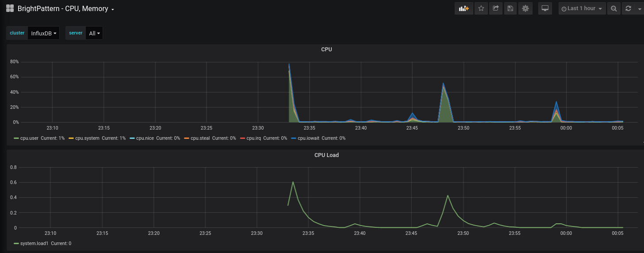Toggle cpu.system series visibility
644x253 pixels.
tap(87, 138)
